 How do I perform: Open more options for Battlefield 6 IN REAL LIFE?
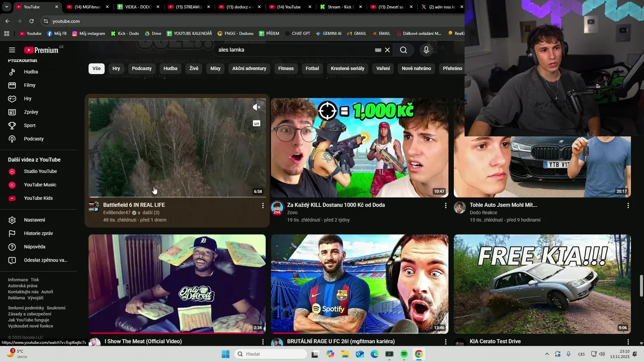263,206
